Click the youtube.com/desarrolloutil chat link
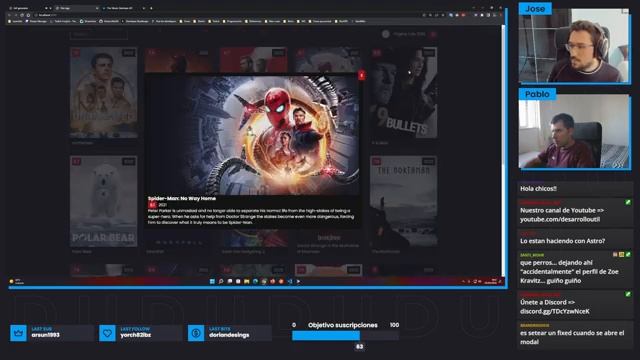Image resolution: width=640 pixels, height=360 pixels. pyautogui.click(x=560, y=220)
